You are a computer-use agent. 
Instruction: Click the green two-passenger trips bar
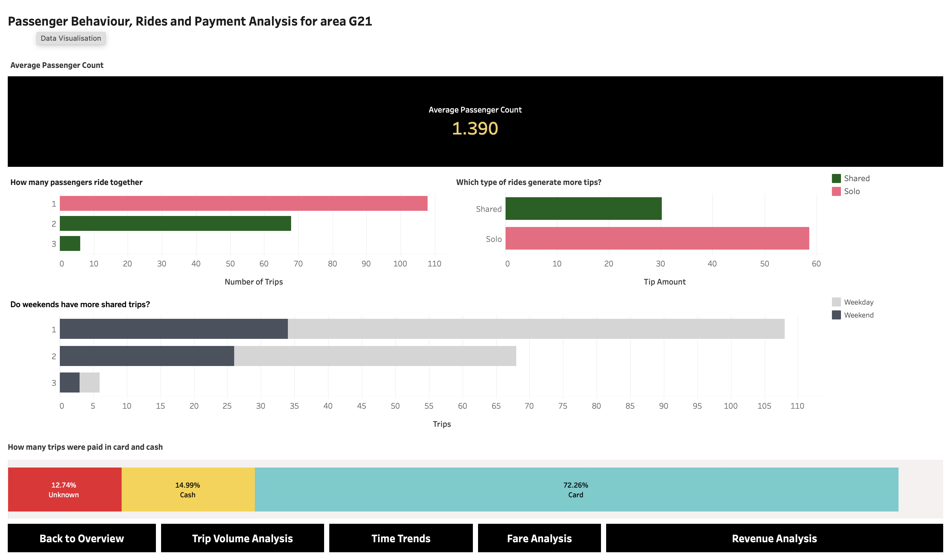[x=175, y=223]
